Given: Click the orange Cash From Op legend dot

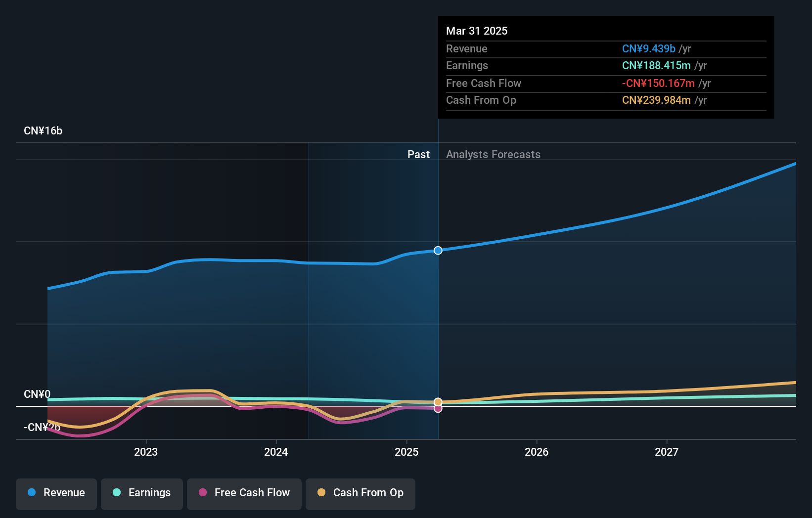Looking at the screenshot, I should (321, 492).
